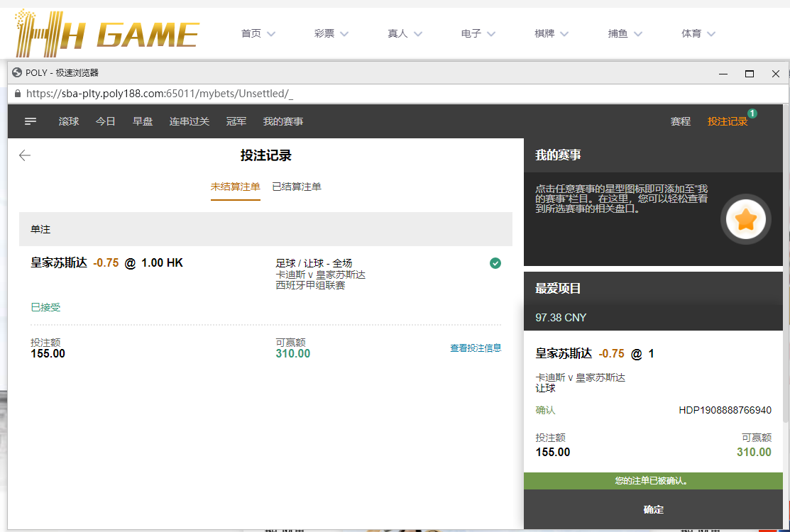Open the hamburger menu icon
Screen dimensions: 790x532
point(31,121)
